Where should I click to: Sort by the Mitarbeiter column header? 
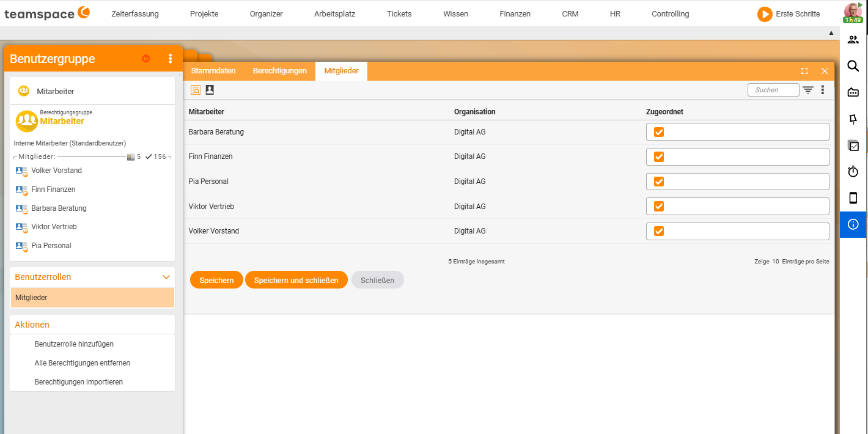(207, 112)
